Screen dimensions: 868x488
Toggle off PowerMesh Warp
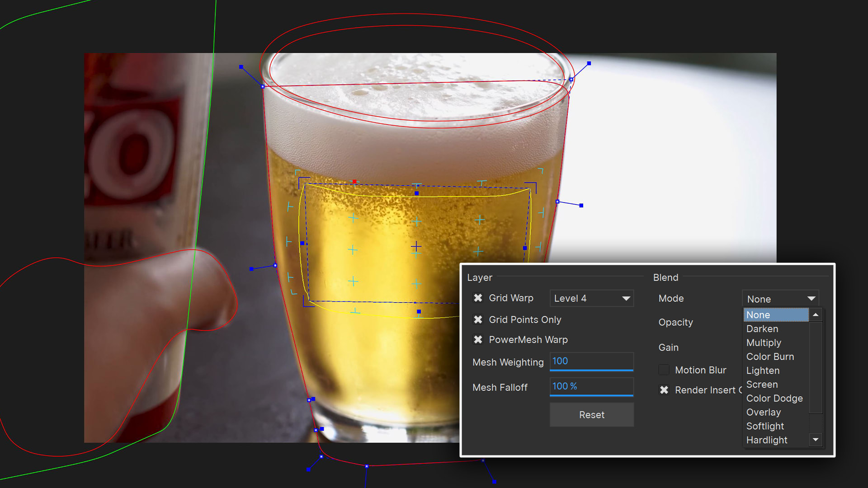(478, 339)
